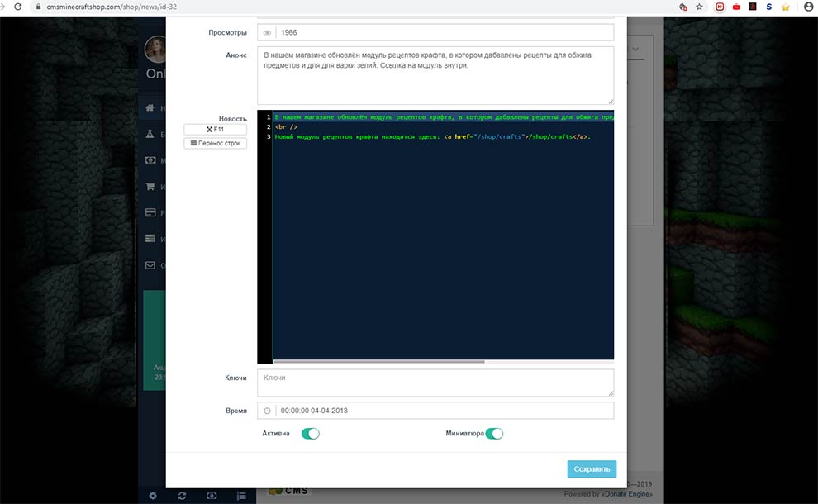
Task: Click the list icon in the bottom bar
Action: point(241,496)
